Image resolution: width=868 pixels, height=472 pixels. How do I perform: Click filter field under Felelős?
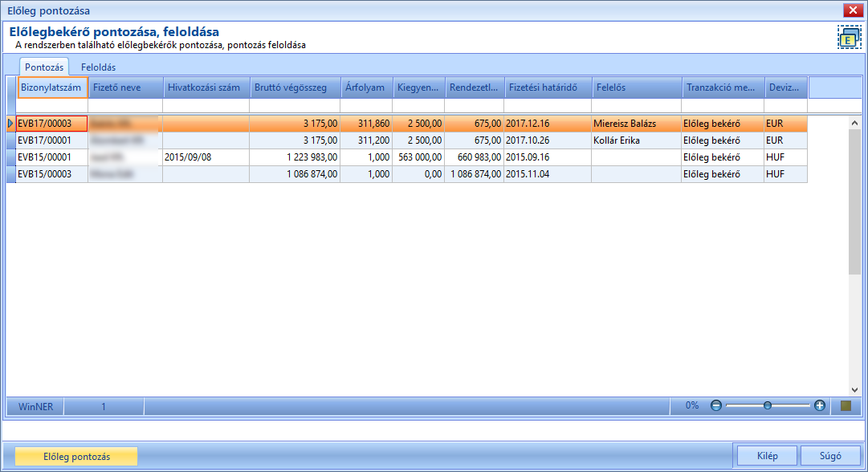point(636,106)
